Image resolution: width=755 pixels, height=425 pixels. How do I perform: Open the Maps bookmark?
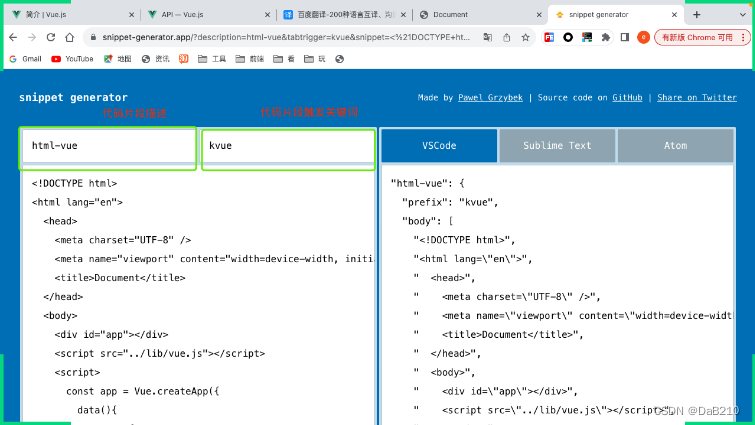tap(117, 59)
